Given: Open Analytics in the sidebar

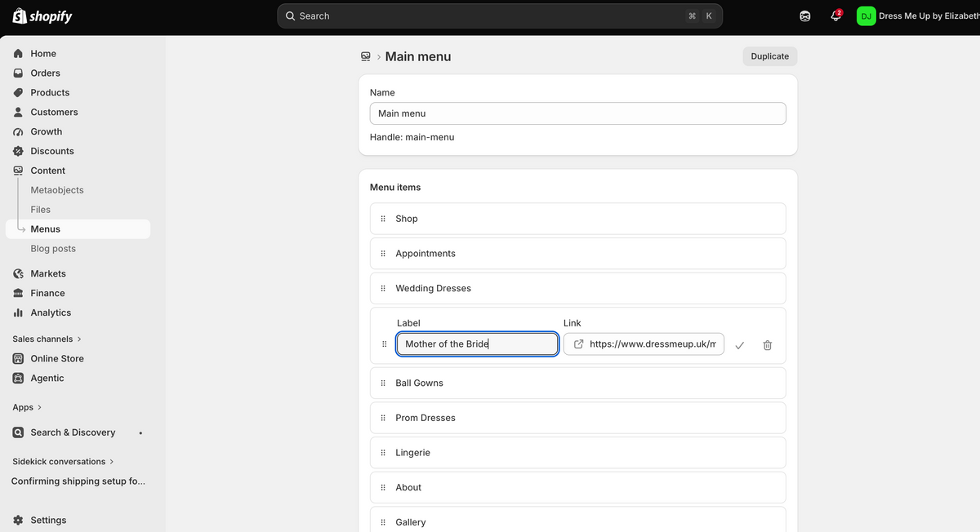Looking at the screenshot, I should (78, 313).
